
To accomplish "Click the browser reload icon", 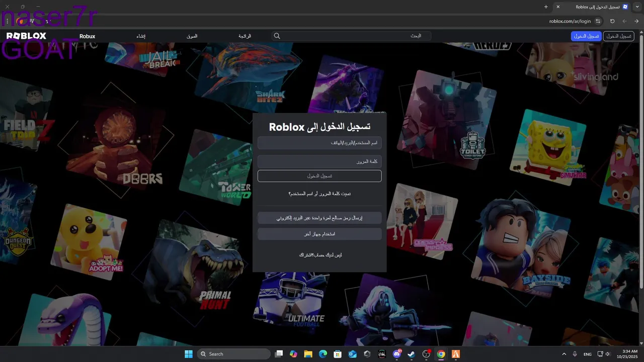I will pyautogui.click(x=612, y=21).
